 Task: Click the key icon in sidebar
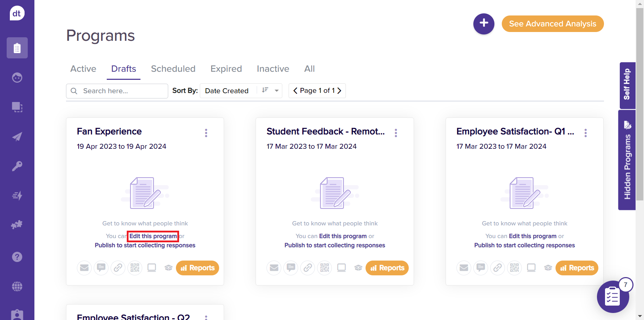[x=17, y=166]
